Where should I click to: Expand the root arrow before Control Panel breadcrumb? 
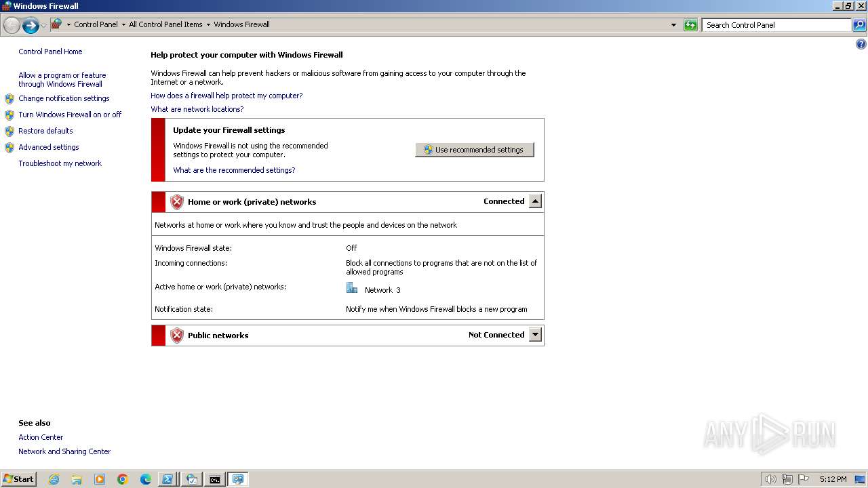(68, 25)
